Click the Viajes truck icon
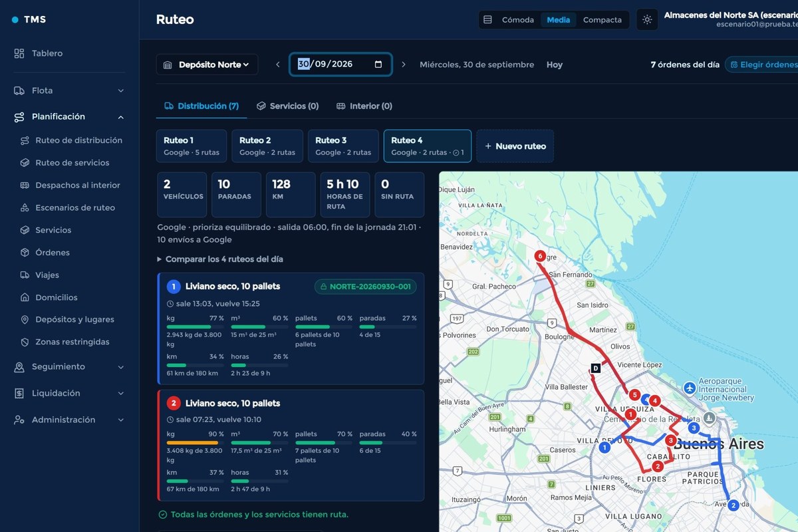Image resolution: width=798 pixels, height=532 pixels. click(x=25, y=275)
